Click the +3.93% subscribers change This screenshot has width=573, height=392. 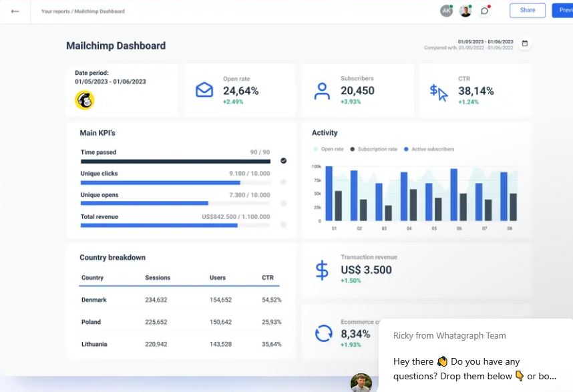coord(351,102)
